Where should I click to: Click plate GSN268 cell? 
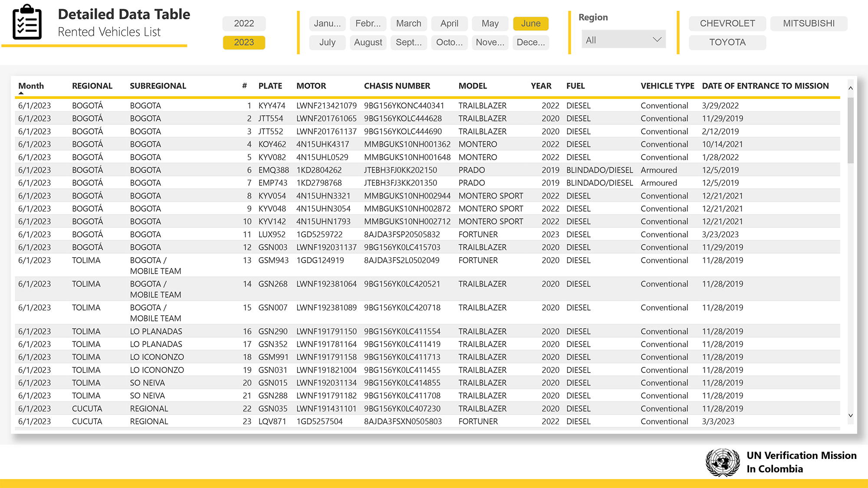coord(273,284)
